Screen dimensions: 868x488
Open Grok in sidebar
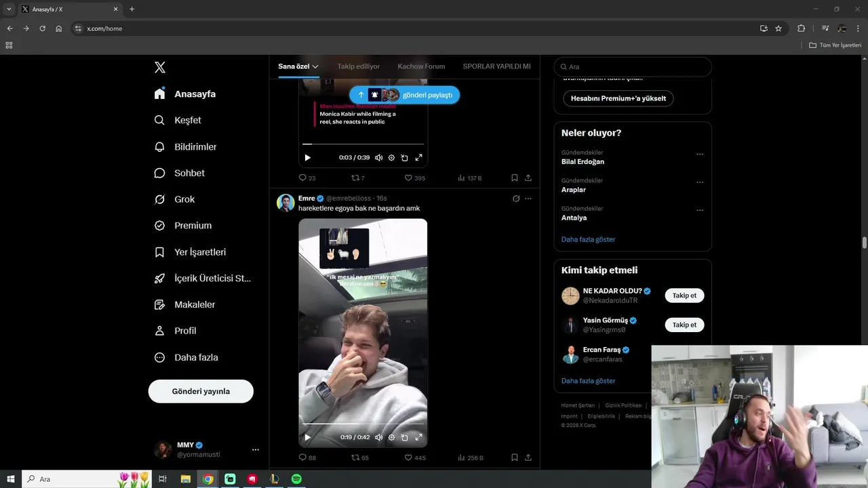click(x=174, y=199)
